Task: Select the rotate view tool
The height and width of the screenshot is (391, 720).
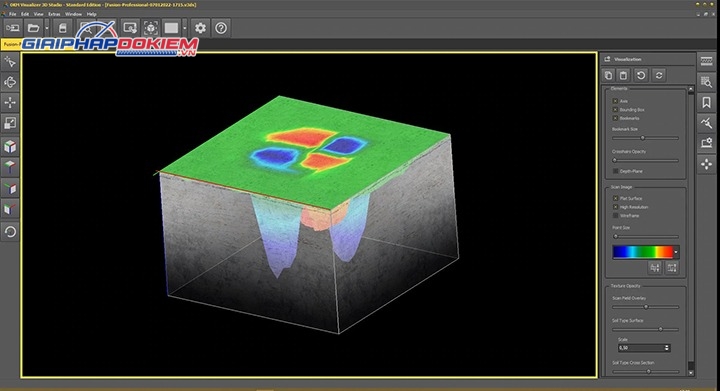Action: [x=10, y=82]
